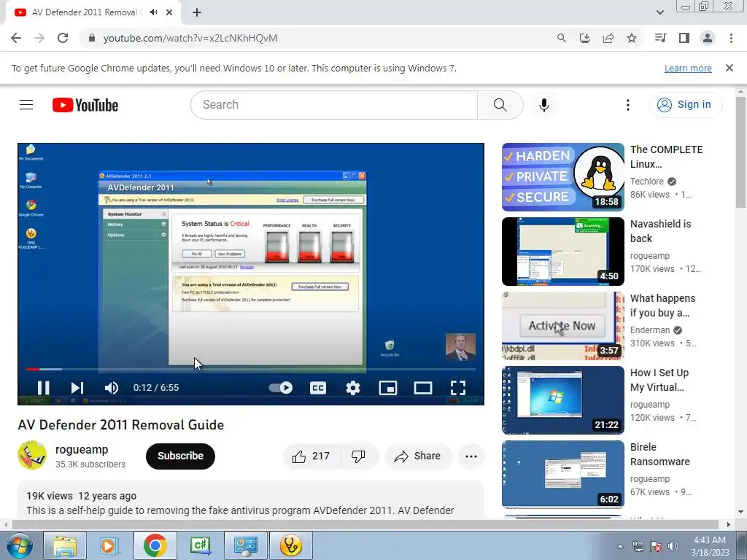Switch to theater mode
Viewport: 747px width, 560px height.
423,388
